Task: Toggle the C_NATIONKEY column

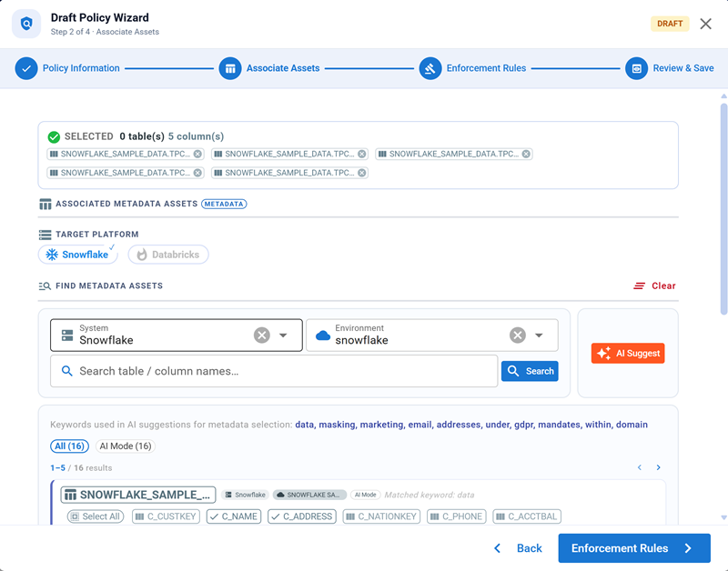Action: pos(381,516)
